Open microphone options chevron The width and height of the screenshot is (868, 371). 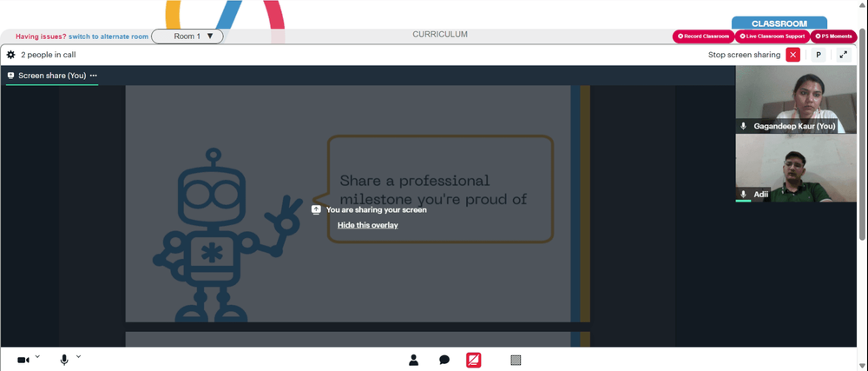click(79, 356)
